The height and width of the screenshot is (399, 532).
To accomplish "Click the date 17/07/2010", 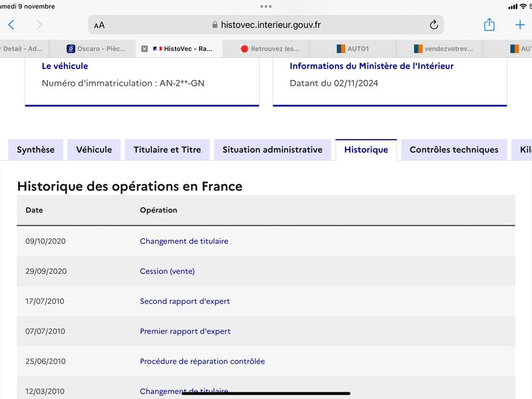I will point(45,301).
